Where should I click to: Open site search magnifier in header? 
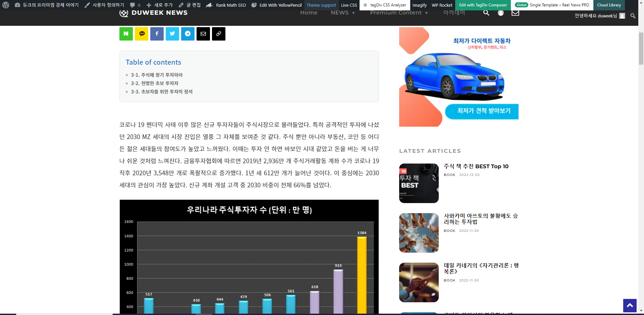(x=486, y=13)
